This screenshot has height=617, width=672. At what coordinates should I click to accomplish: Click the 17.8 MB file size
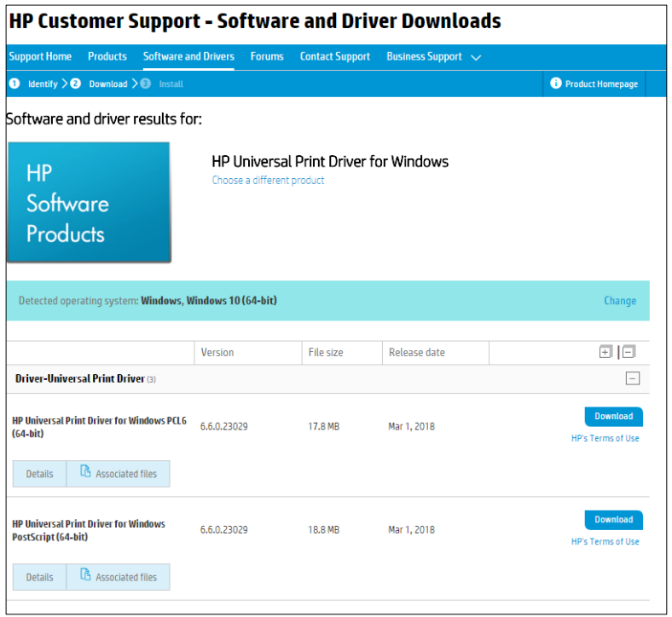[323, 426]
